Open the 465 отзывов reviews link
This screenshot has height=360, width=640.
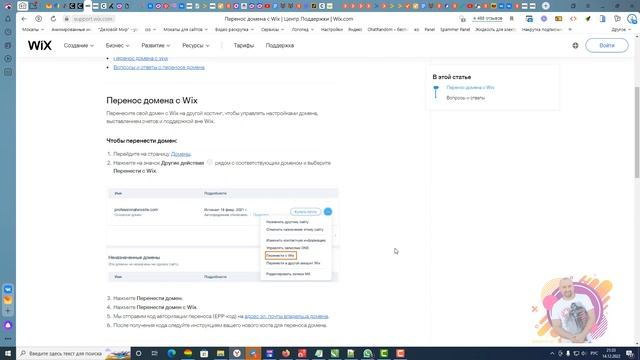[487, 19]
